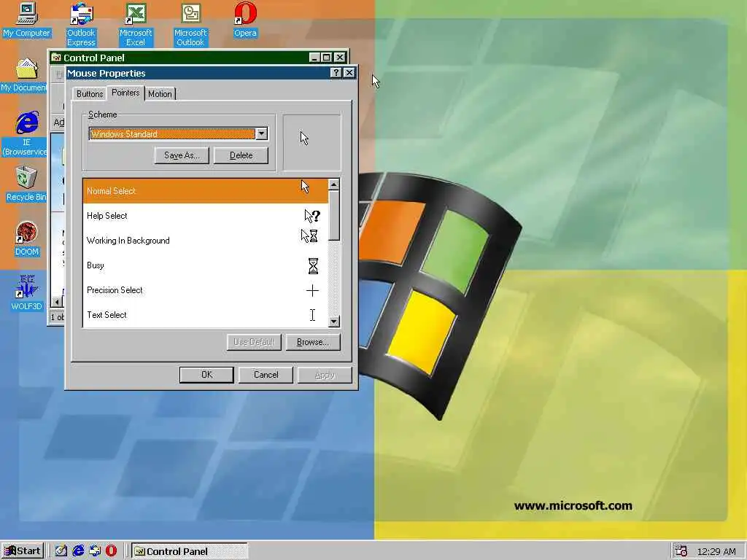Launch WOLF3D desktop shortcut
The height and width of the screenshot is (560, 747).
click(x=27, y=293)
